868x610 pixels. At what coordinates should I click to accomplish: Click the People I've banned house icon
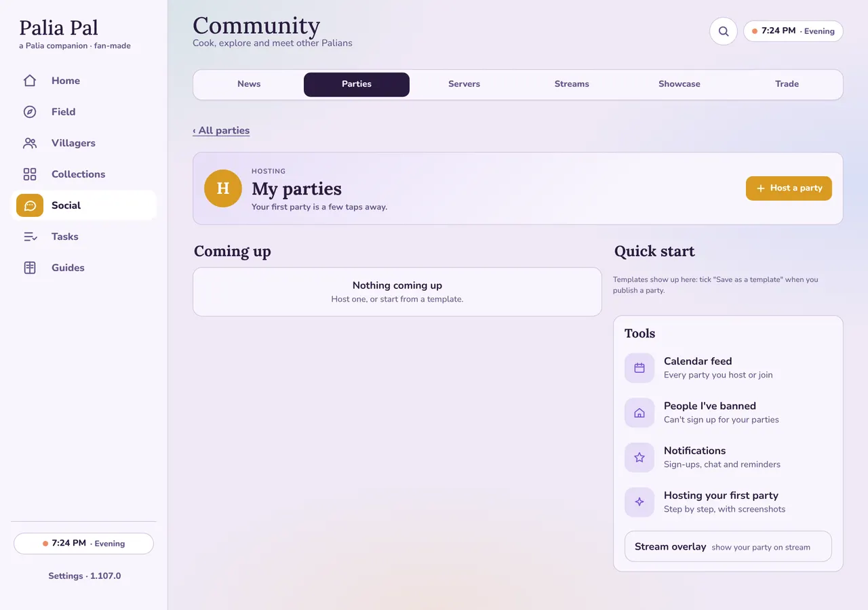(639, 413)
